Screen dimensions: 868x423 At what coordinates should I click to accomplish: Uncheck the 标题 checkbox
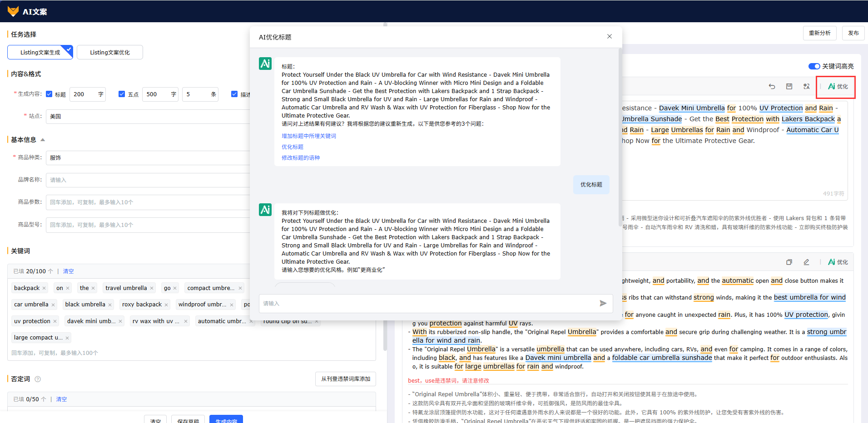pos(50,94)
